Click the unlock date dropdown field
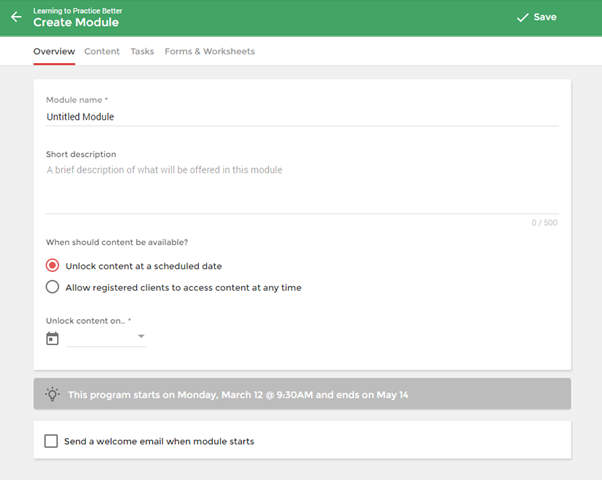The width and height of the screenshot is (602, 480). point(106,338)
